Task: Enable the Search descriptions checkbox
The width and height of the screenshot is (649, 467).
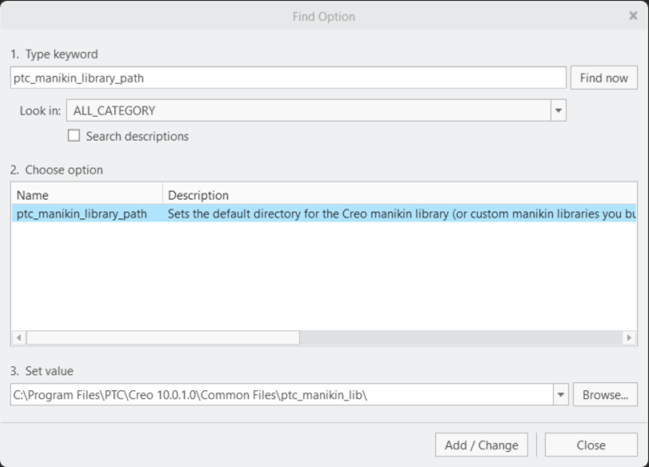Action: coord(74,136)
